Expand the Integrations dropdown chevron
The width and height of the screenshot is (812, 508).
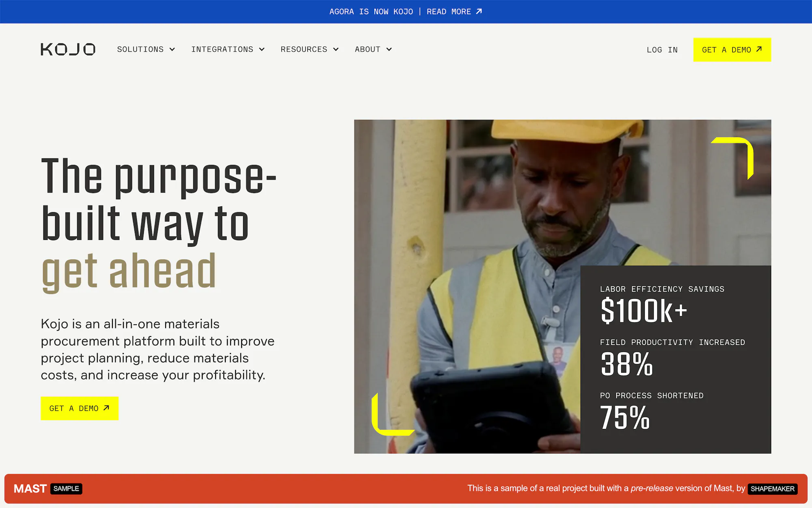262,49
